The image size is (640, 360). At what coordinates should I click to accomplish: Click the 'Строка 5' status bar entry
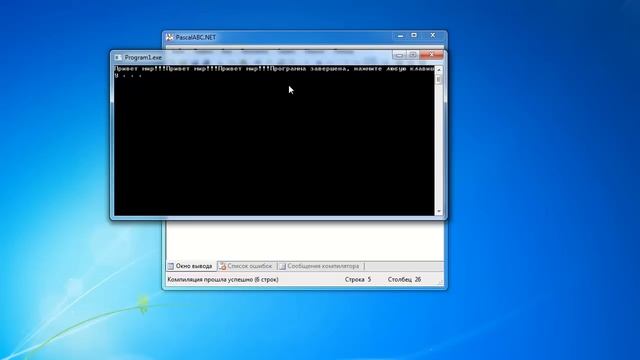coord(358,280)
